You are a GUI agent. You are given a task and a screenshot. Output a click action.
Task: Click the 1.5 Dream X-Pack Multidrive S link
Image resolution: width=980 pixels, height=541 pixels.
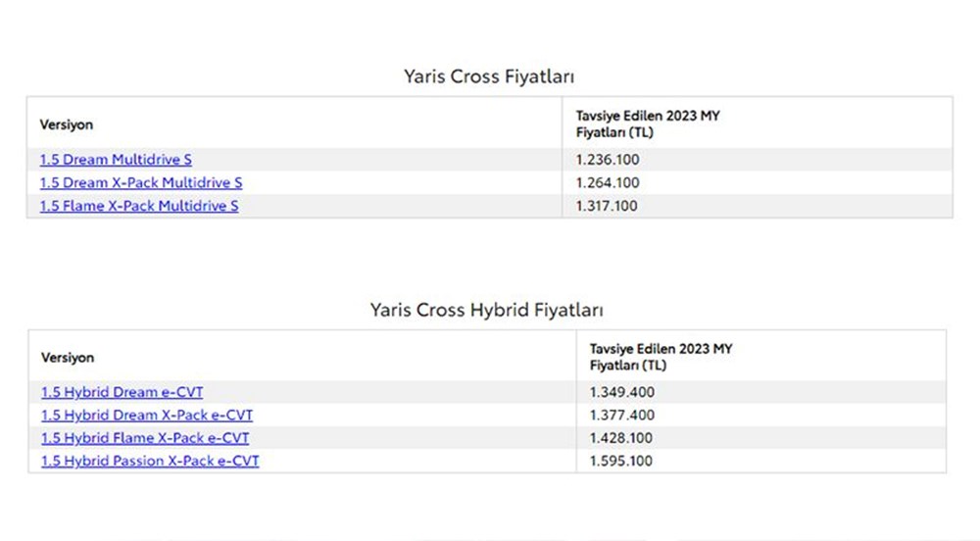[141, 183]
